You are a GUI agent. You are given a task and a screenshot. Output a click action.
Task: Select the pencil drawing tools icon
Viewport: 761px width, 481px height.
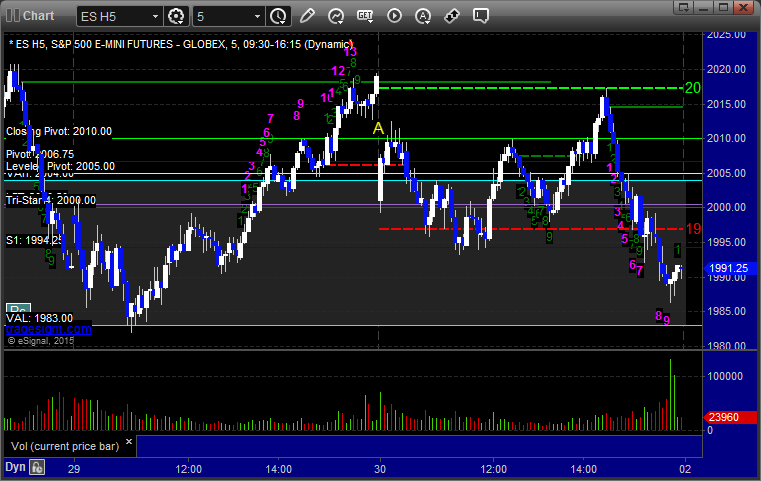click(307, 16)
